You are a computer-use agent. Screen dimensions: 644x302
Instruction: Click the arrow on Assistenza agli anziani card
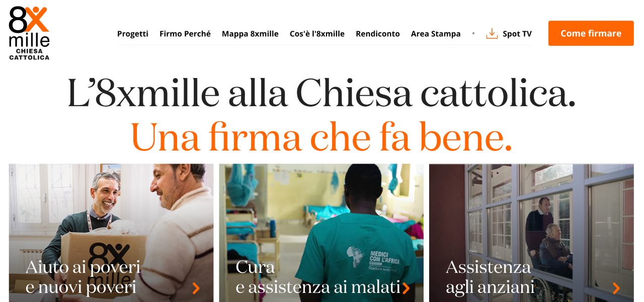tap(616, 288)
